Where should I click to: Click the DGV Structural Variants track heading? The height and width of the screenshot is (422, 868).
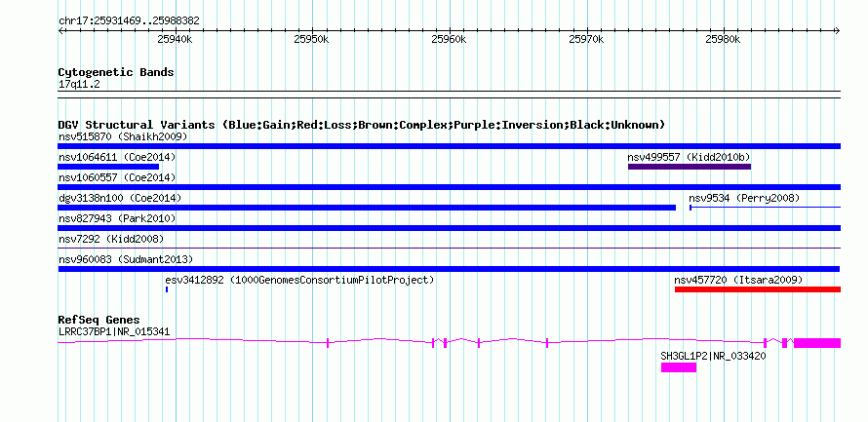point(362,125)
